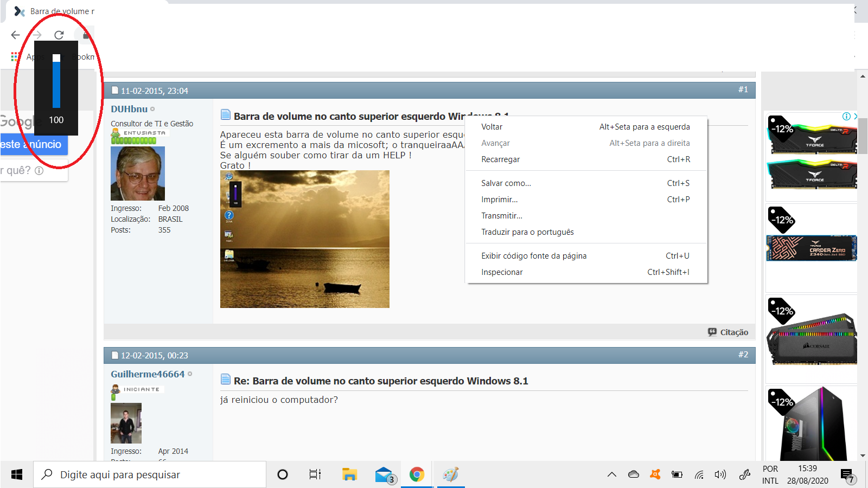Open the Wi-Fi network tray icon

pos(699,474)
